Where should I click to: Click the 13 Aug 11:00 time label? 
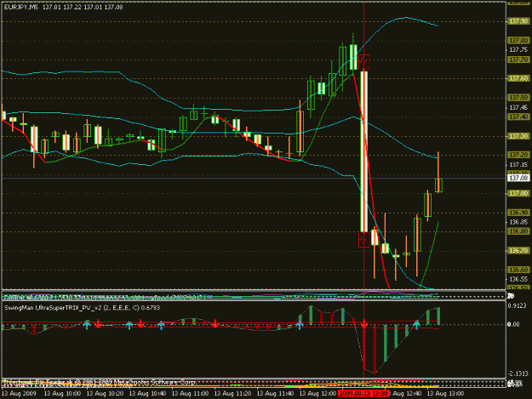tap(190, 394)
